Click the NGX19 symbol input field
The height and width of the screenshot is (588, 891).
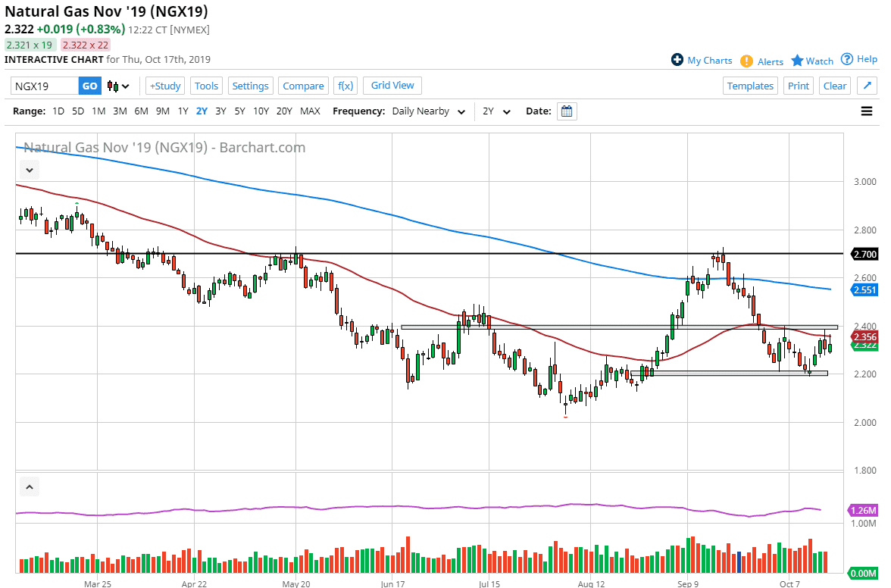click(x=45, y=86)
